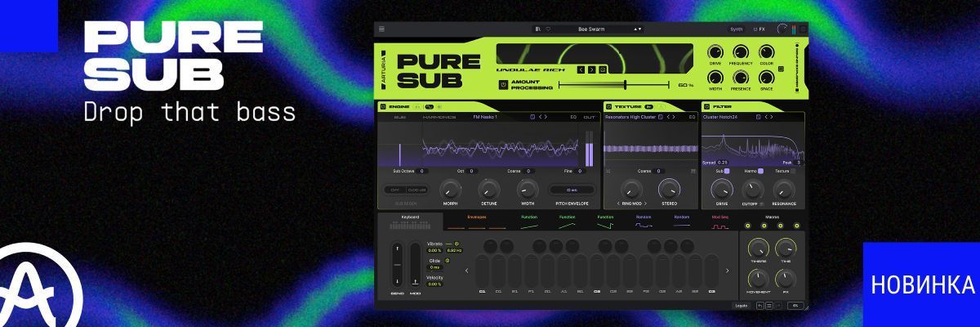Open the FM Nasko 1 preset menu

pyautogui.click(x=485, y=117)
